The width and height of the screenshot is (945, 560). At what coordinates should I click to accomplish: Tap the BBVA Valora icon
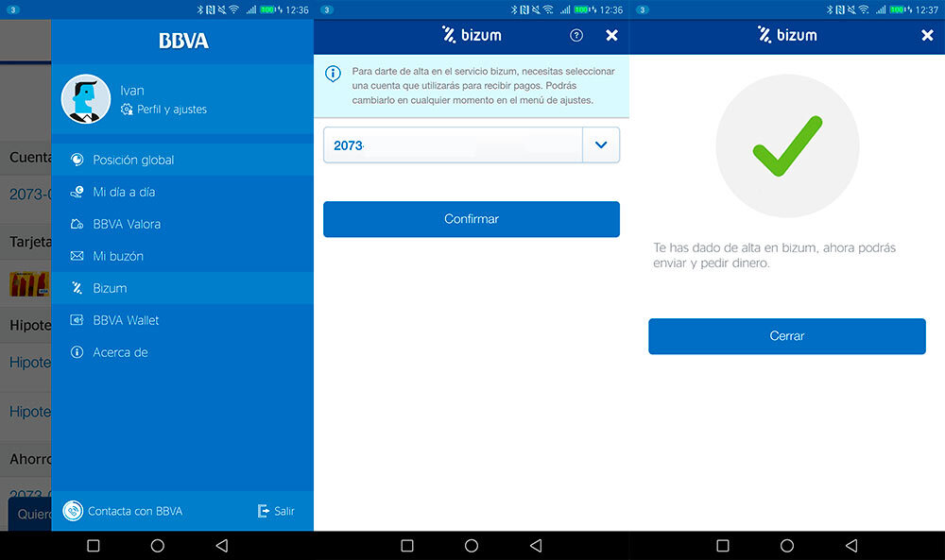coord(77,224)
